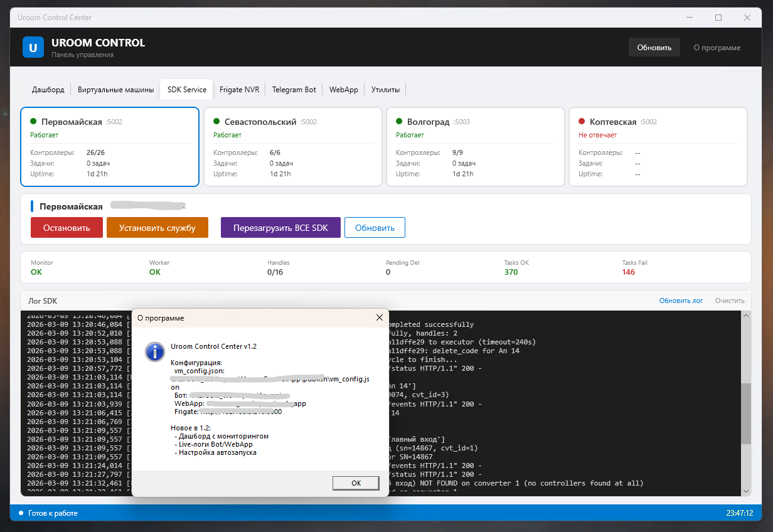This screenshot has width=773, height=532.
Task: Click log line containing NOT FOUND on converter
Action: [x=516, y=484]
